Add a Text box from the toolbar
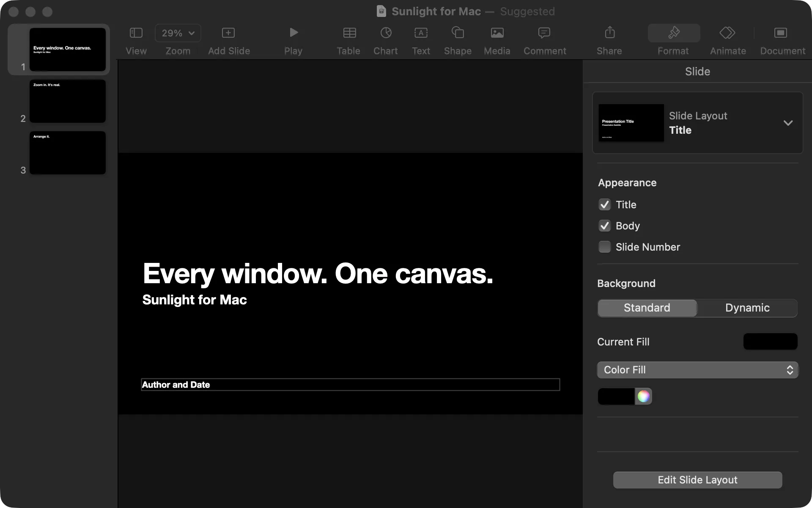This screenshot has height=508, width=812. pos(421,33)
